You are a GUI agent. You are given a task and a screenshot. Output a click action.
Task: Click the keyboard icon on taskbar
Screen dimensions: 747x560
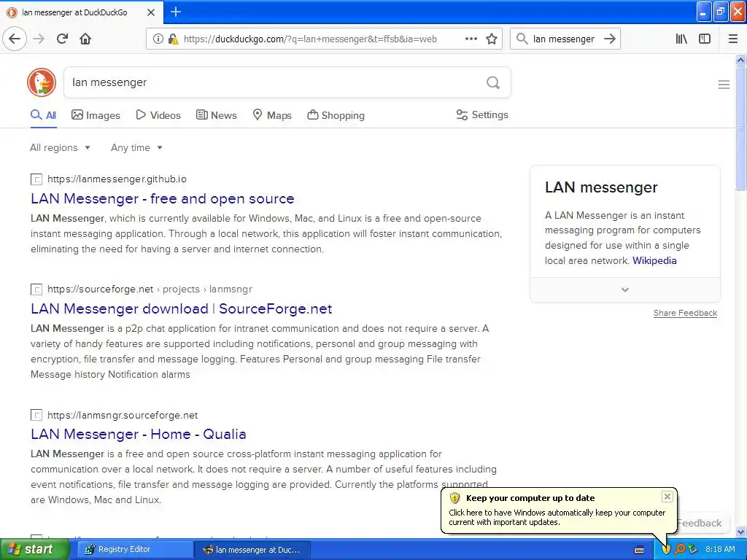tap(639, 550)
